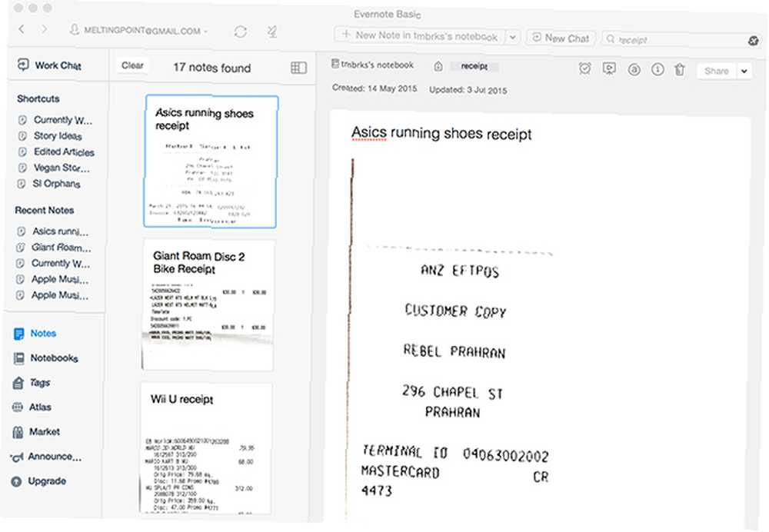Click the tag lock icon beside receipt
The width and height of the screenshot is (769, 532).
click(438, 66)
